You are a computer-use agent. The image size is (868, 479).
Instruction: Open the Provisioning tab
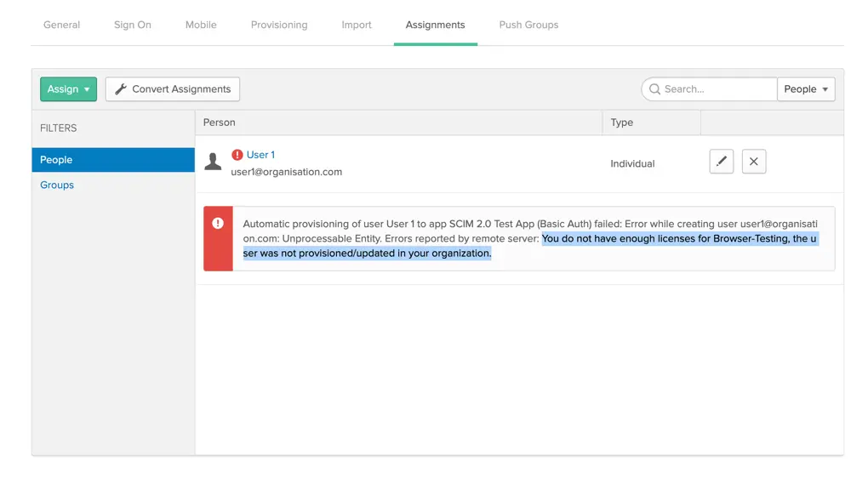click(x=279, y=25)
